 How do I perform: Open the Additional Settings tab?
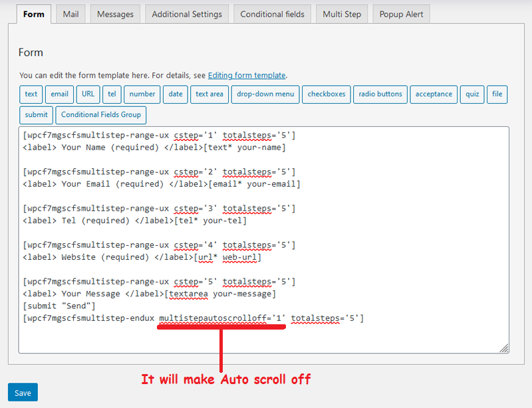click(186, 14)
